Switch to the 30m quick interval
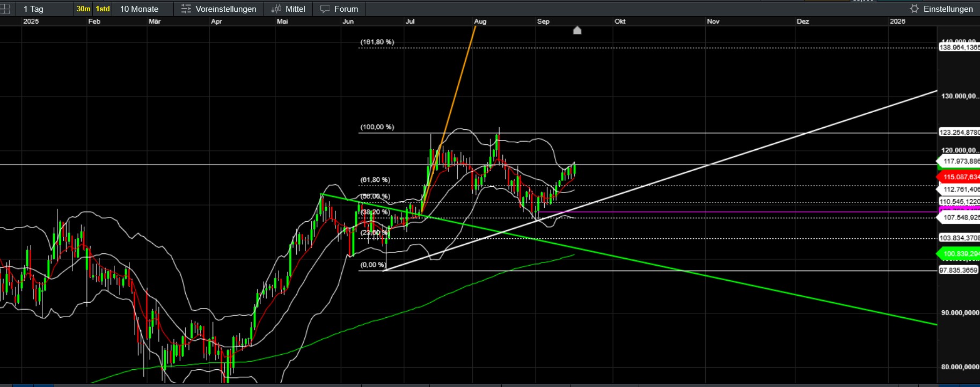 (83, 9)
